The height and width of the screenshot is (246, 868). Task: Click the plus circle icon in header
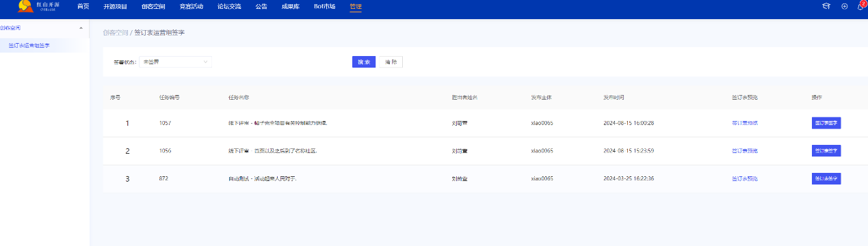point(845,6)
